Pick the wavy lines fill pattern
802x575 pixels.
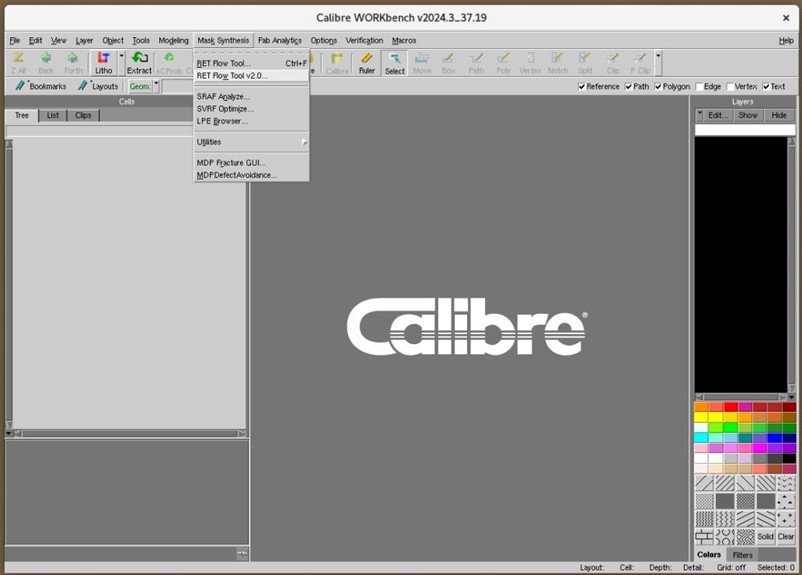(x=725, y=519)
